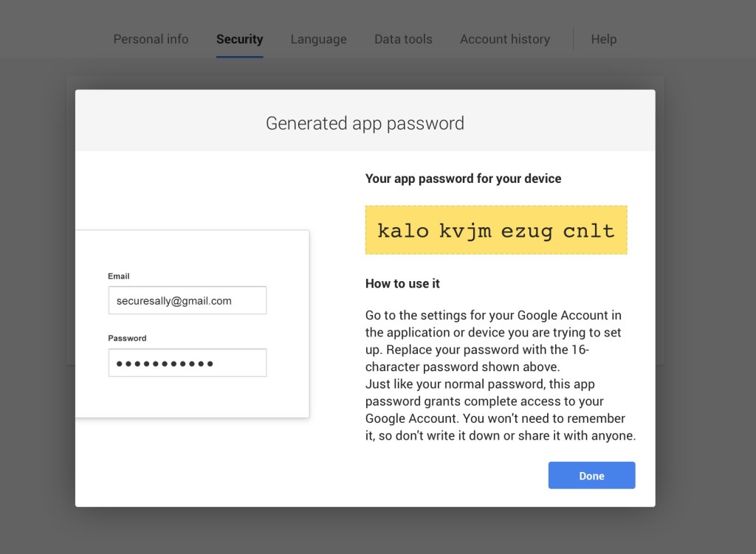Click the Email input field
The image size is (756, 554).
tap(187, 300)
